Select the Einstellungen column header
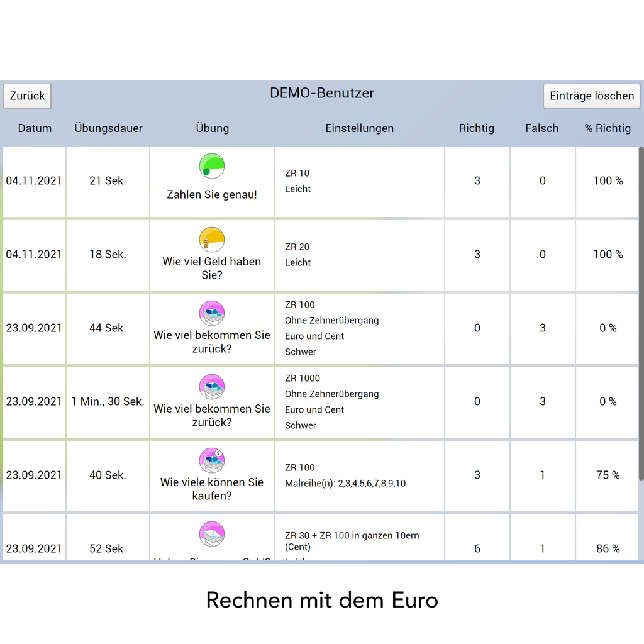This screenshot has width=644, height=644. pyautogui.click(x=359, y=128)
